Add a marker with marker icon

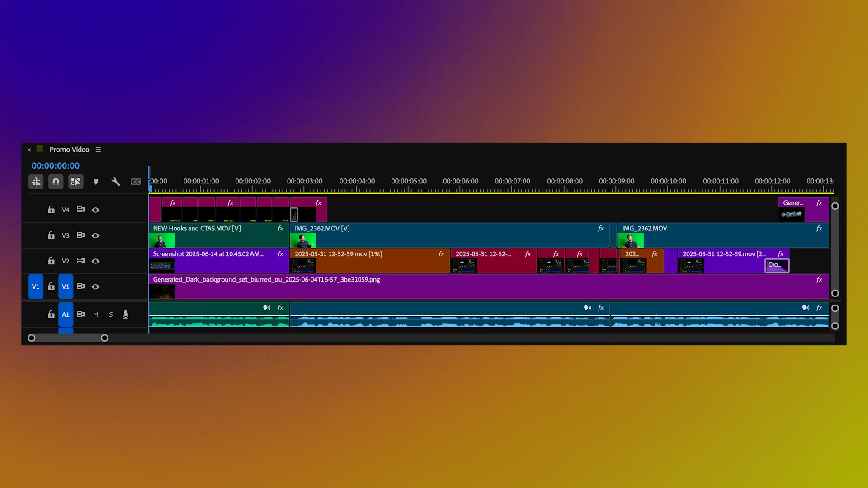[x=96, y=182]
